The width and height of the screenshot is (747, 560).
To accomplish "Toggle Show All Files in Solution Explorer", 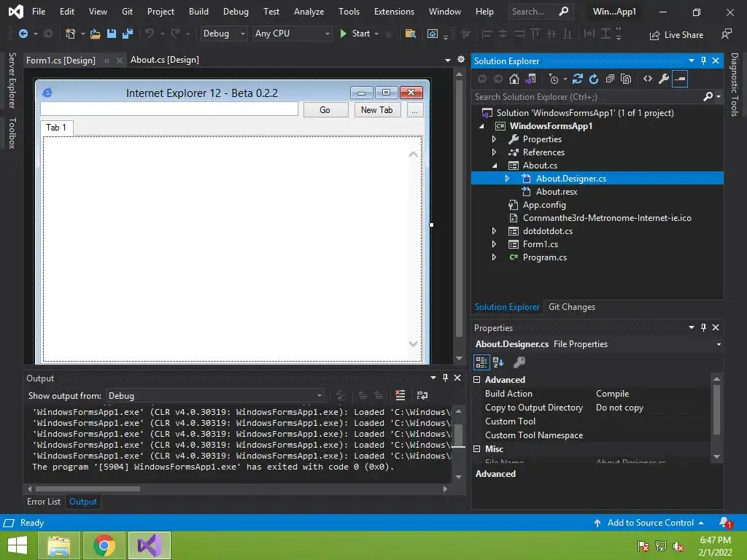I will [x=626, y=79].
